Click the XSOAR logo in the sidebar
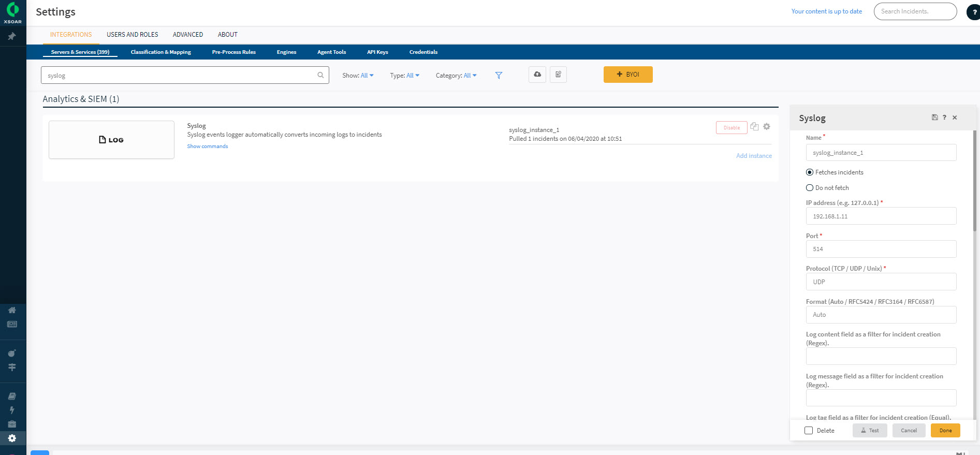This screenshot has width=980, height=455. (x=12, y=13)
